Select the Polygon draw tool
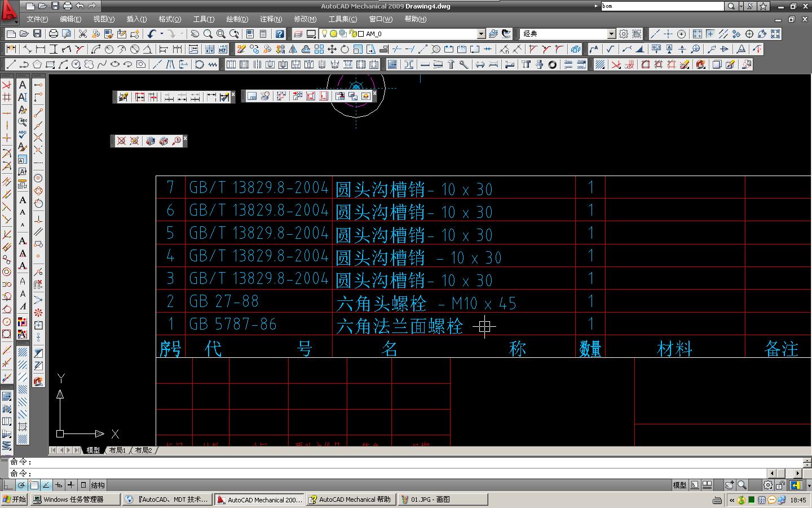 click(x=37, y=65)
